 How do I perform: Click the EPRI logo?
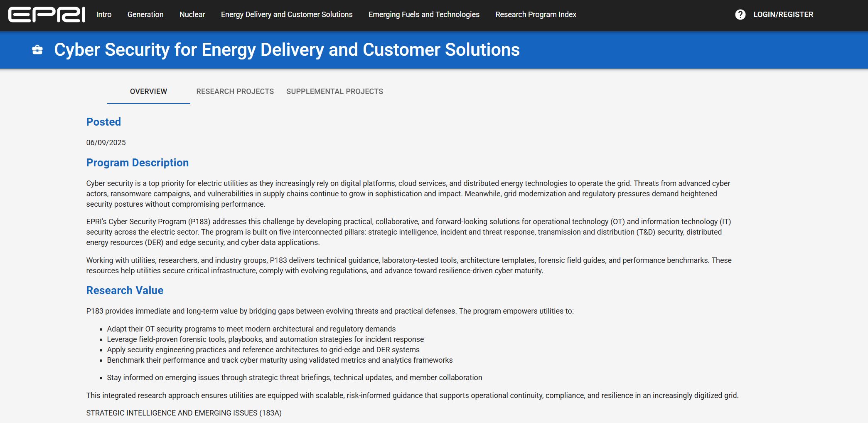pyautogui.click(x=47, y=15)
